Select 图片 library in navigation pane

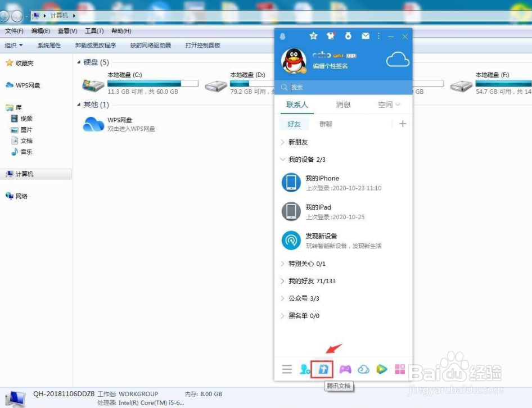[22, 130]
